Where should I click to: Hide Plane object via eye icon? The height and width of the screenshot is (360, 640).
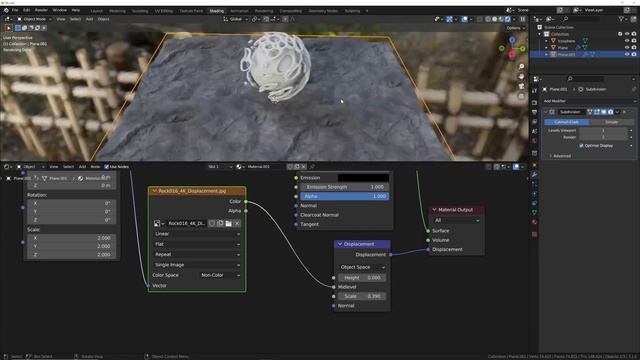pyautogui.click(x=627, y=48)
